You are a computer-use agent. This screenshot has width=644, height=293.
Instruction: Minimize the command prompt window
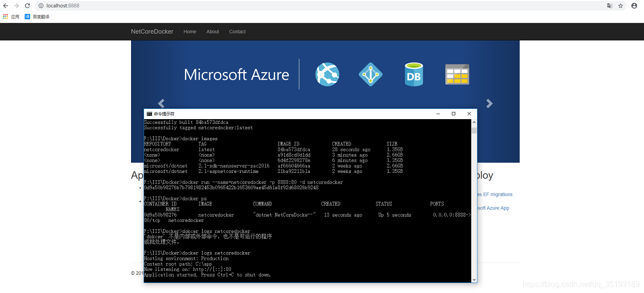(438, 114)
